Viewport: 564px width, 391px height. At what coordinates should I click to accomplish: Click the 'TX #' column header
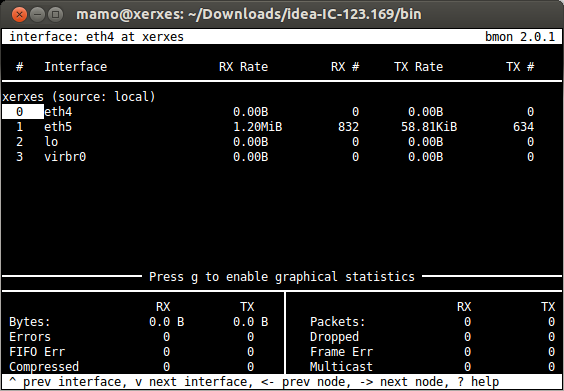coord(520,67)
